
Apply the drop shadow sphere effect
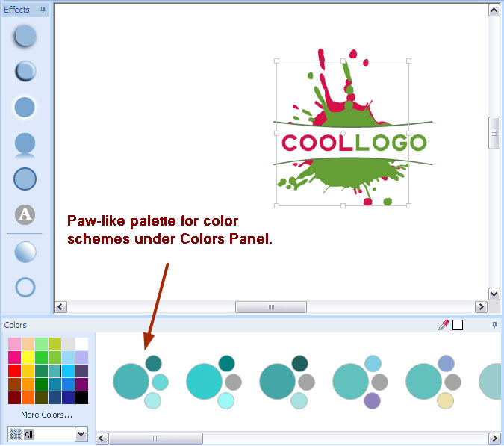point(25,36)
